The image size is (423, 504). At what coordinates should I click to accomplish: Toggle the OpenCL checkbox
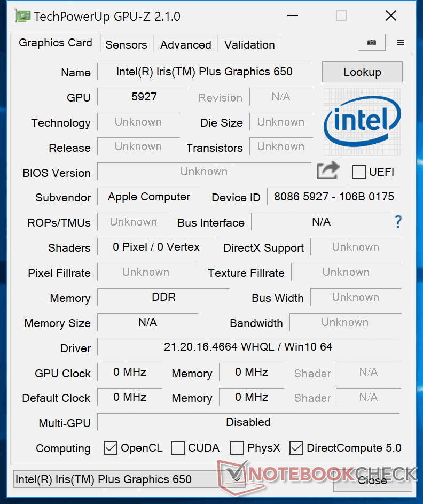click(111, 448)
